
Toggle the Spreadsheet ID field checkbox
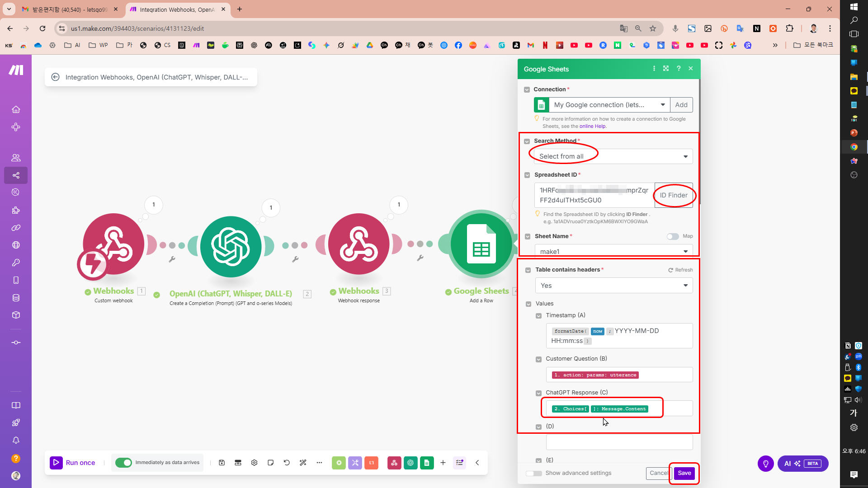pos(527,175)
